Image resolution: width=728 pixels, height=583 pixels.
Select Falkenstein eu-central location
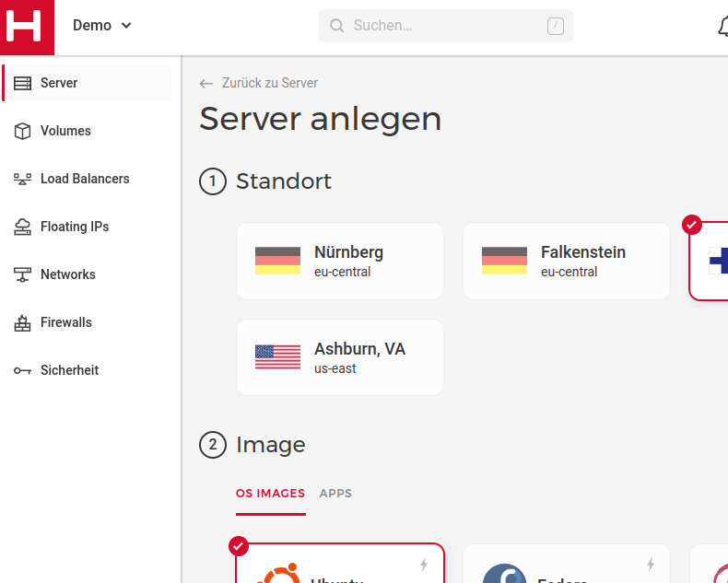(567, 261)
